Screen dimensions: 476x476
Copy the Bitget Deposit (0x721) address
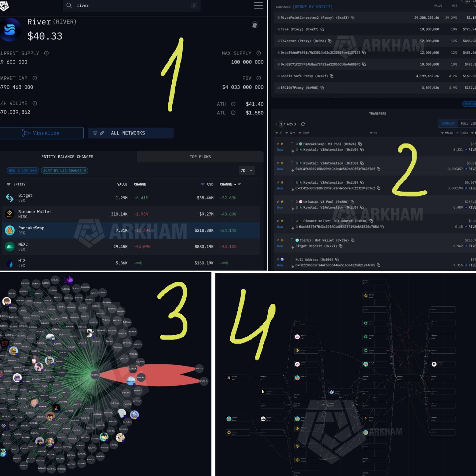[341, 246]
